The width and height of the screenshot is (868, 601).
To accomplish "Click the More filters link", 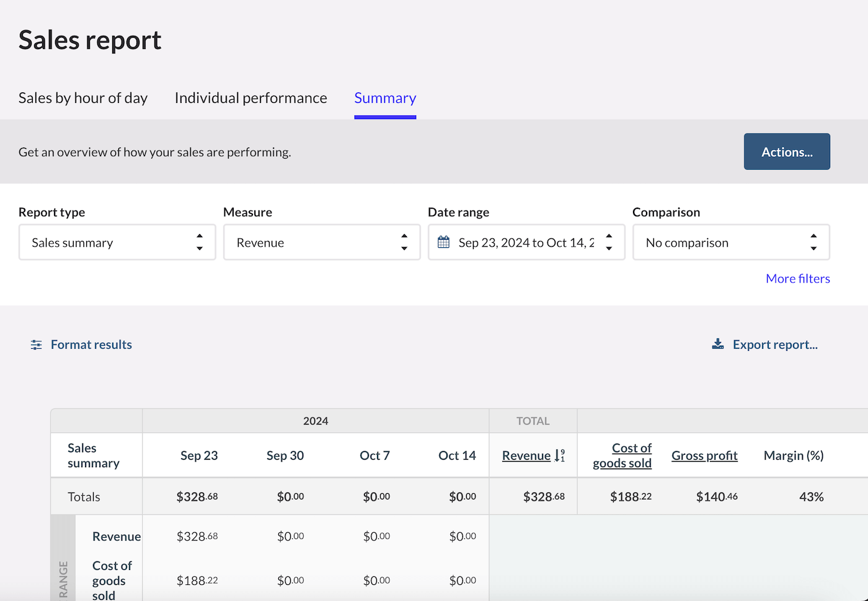I will (797, 279).
